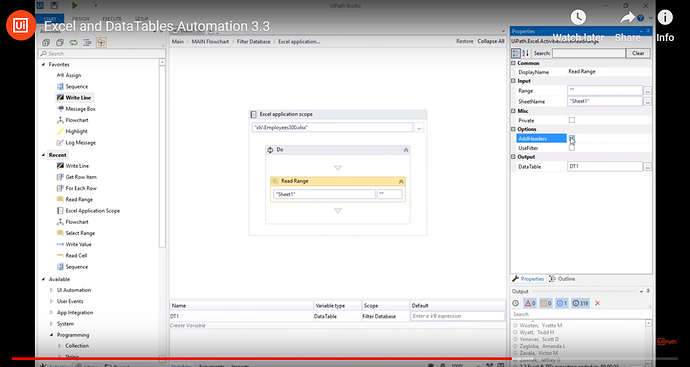
Task: Click the Output panel Search field
Action: [581, 314]
